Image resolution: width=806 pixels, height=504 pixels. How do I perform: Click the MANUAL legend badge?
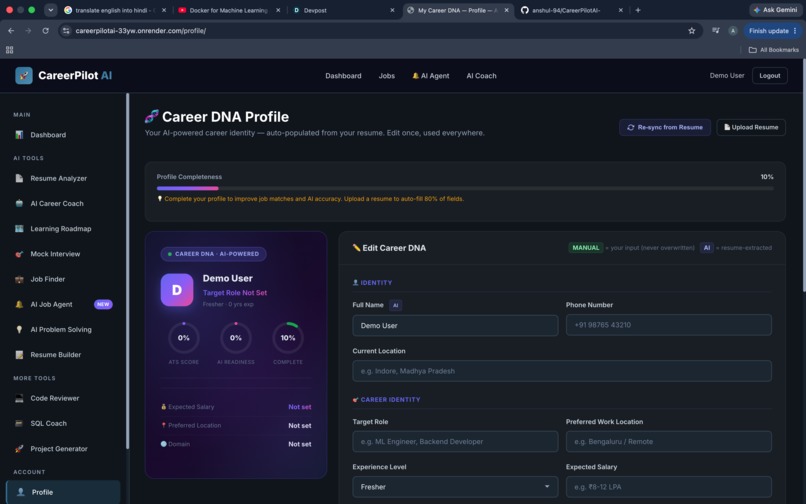[x=585, y=248]
